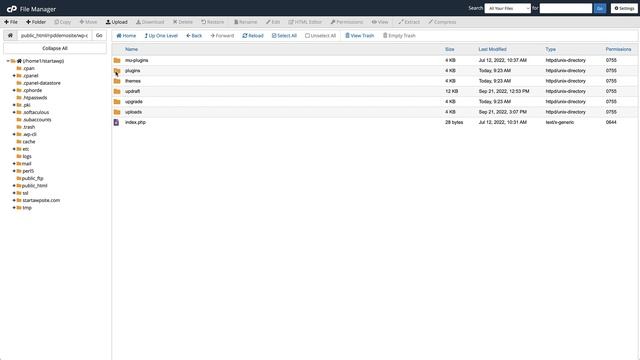Expand the .pki tree folder

pos(14,105)
